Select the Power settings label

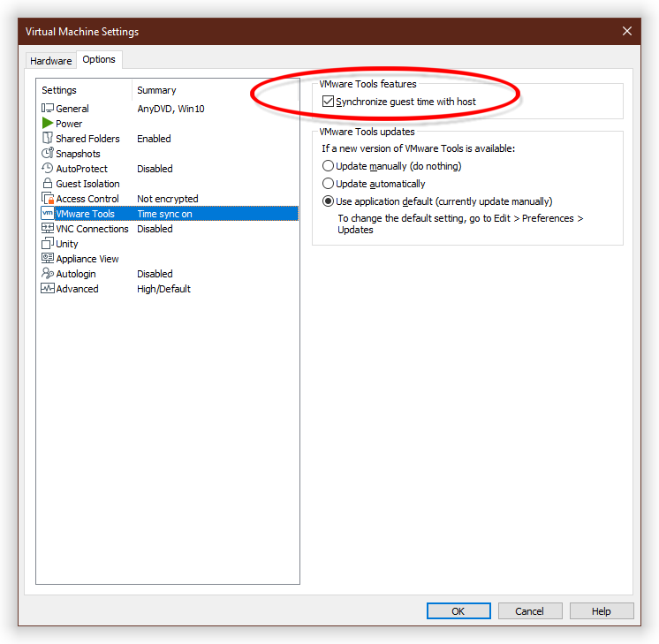click(69, 124)
